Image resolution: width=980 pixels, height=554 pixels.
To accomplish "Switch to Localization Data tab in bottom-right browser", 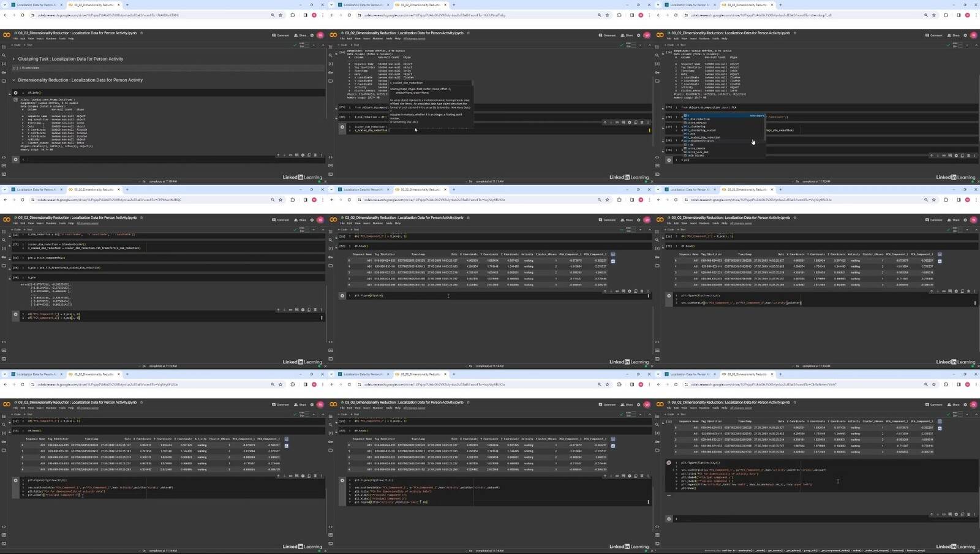I will (x=690, y=374).
